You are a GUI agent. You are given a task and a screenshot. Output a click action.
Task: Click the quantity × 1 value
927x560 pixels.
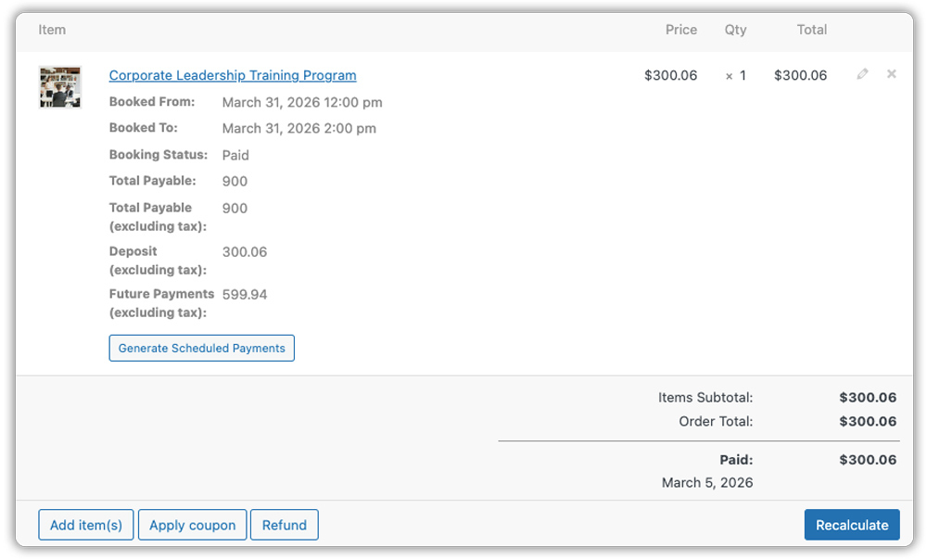[x=736, y=75]
